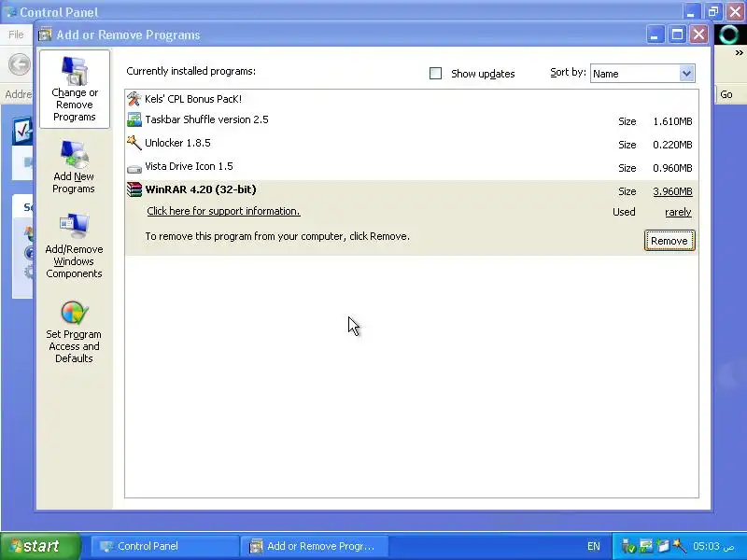Select the Kels' CPL Bonus Pack! entry
Screen dimensions: 747x560
[412, 99]
